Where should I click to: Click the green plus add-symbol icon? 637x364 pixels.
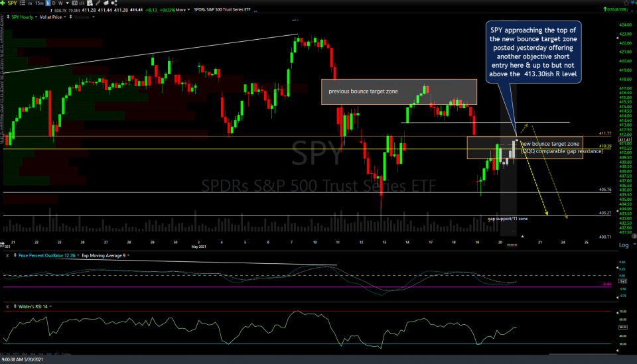click(3, 3)
